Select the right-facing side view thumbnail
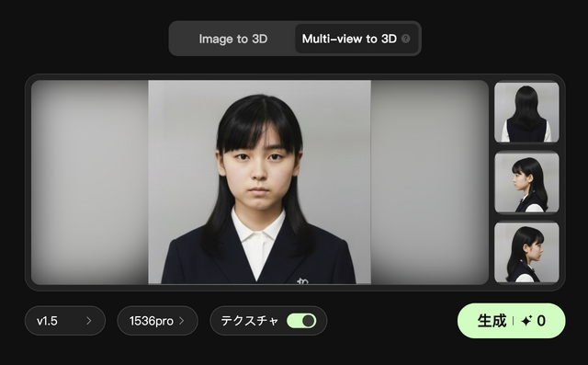Screen dimensions: 588x365 526,252
